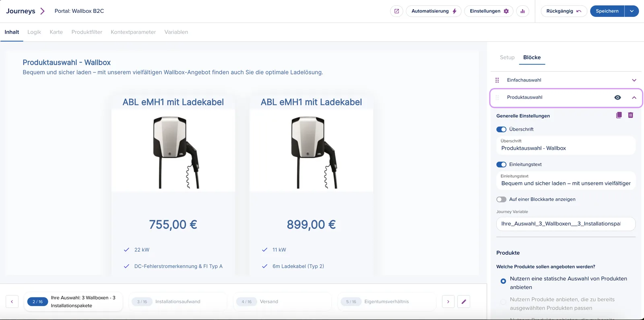
Task: Grab the Einfachauswahl drag handle icon
Action: click(x=497, y=80)
